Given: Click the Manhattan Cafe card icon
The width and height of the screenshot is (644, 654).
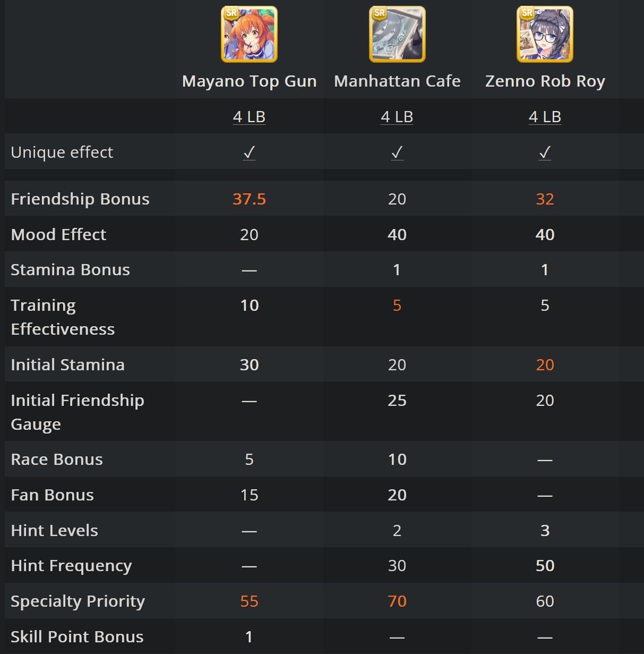Looking at the screenshot, I should tap(397, 35).
